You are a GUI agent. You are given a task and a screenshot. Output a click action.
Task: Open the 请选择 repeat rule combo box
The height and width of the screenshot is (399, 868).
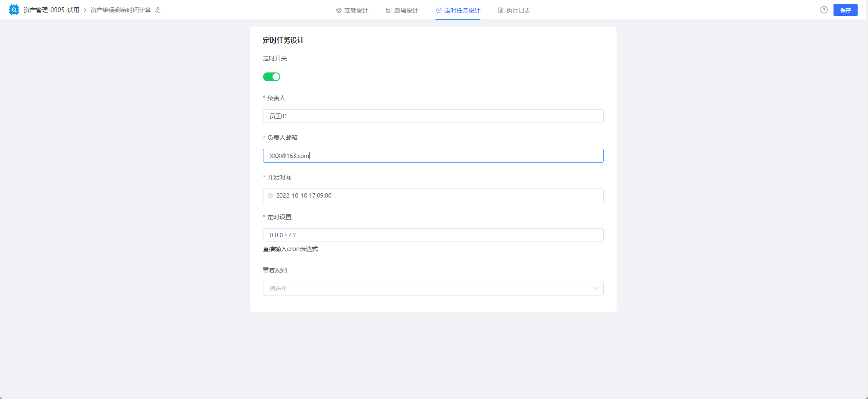433,289
